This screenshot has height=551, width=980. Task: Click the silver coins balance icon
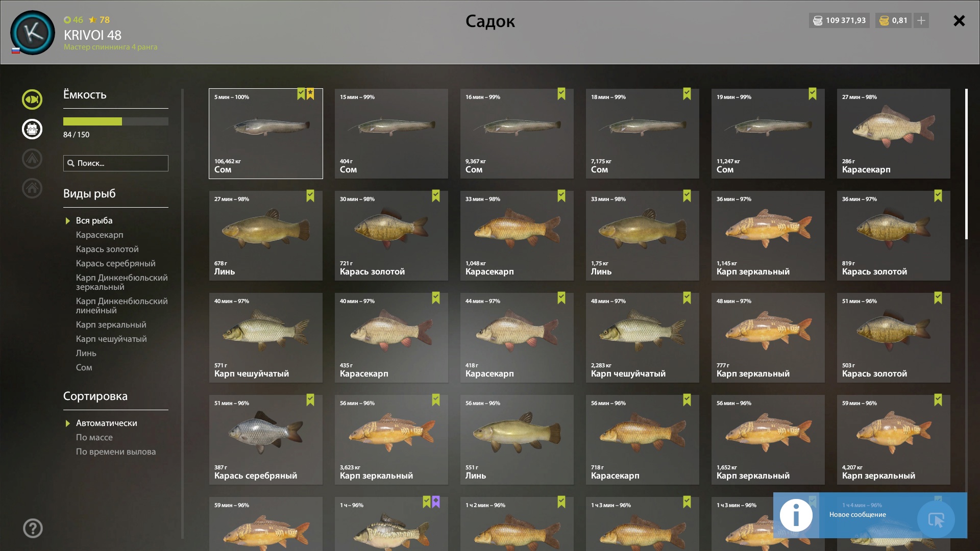point(818,21)
